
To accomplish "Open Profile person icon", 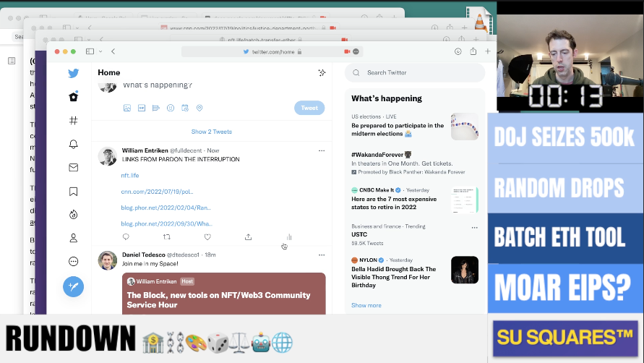I will click(x=73, y=238).
